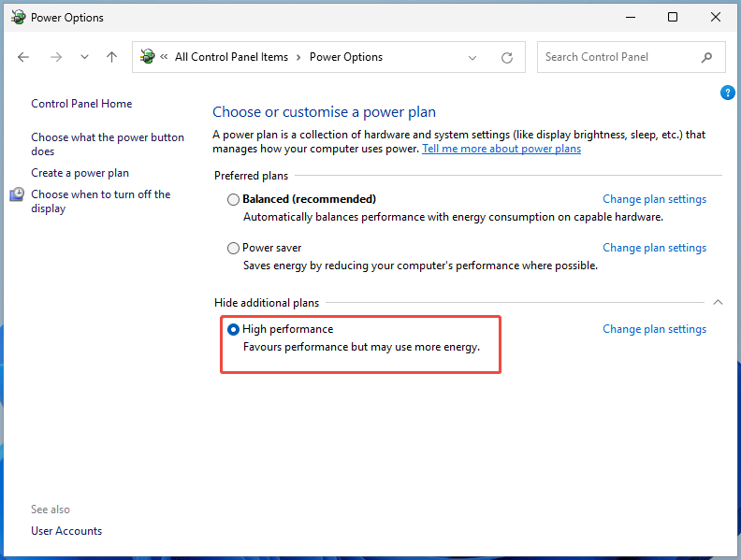741x560 pixels.
Task: Change plan settings for High performance
Action: 654,329
